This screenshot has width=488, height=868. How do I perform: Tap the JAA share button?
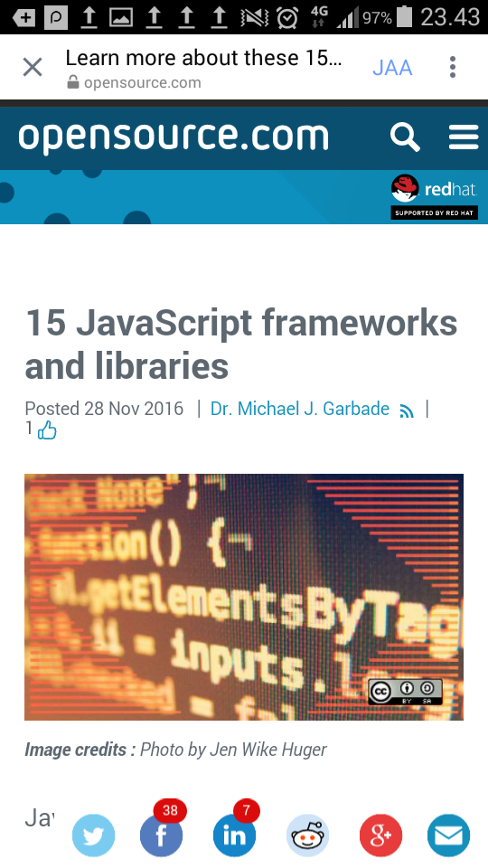point(392,68)
